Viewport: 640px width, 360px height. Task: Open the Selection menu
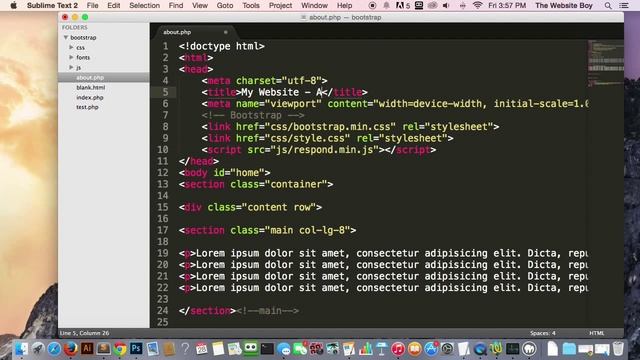(x=144, y=6)
